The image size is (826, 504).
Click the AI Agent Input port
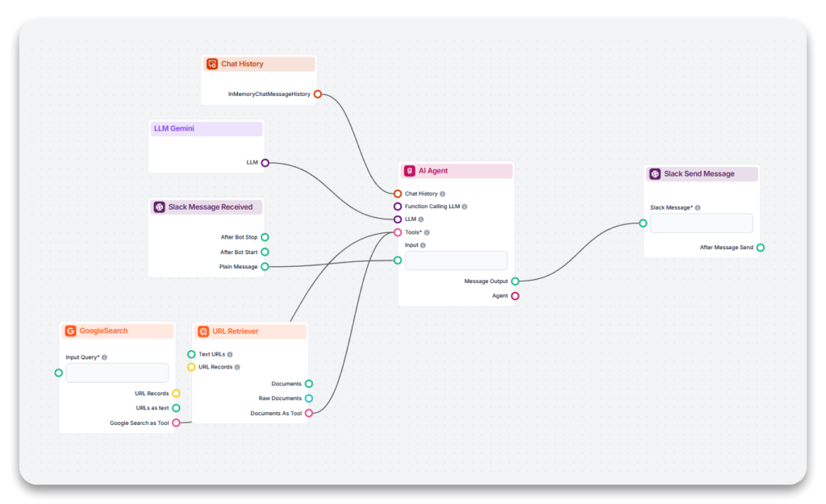[x=398, y=260]
